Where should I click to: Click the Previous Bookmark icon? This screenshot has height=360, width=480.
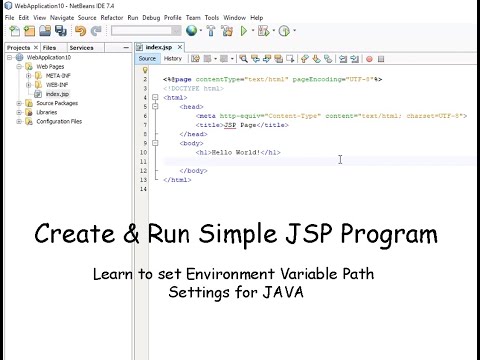304,59
